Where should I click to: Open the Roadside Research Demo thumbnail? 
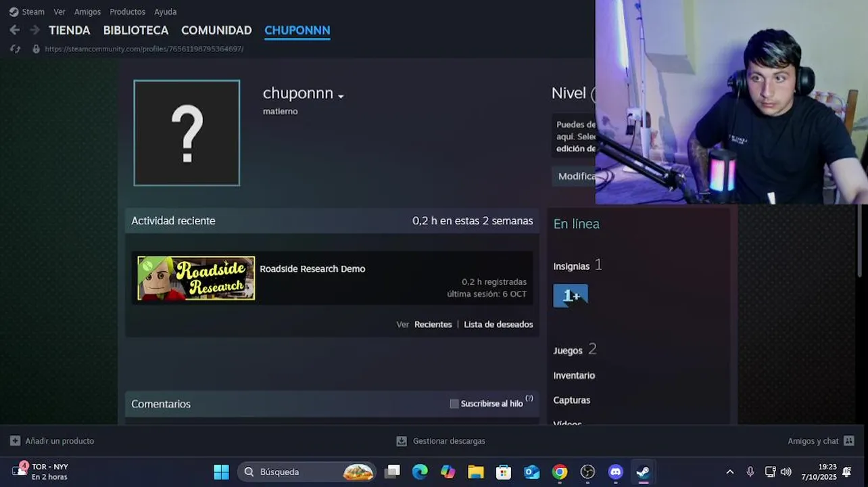(196, 278)
